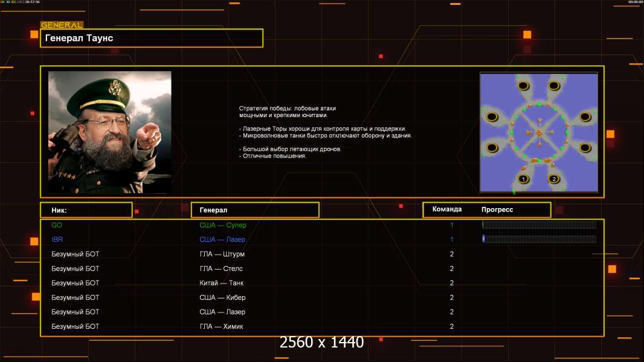Viewport: 644px width, 362px height.
Task: Select the blue IBR player nickname
Action: click(57, 240)
